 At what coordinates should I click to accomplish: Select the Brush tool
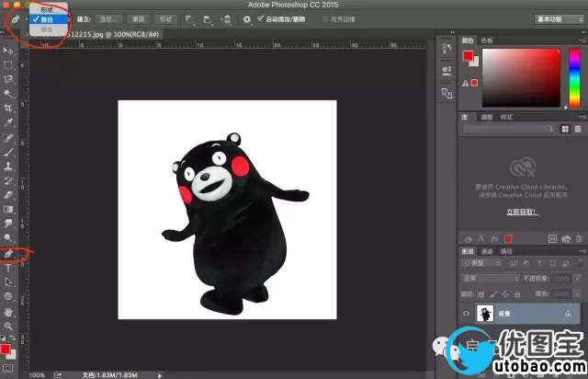(x=8, y=152)
